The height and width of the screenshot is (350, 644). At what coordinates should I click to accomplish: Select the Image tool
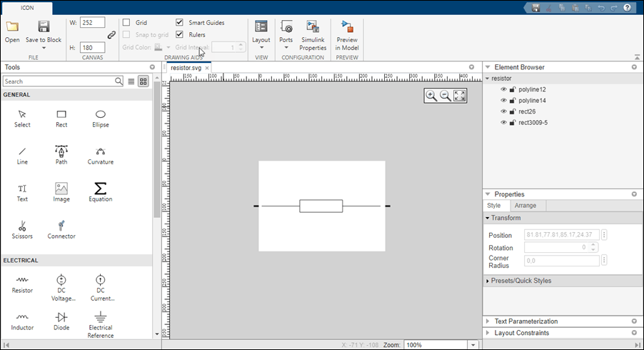pyautogui.click(x=61, y=192)
